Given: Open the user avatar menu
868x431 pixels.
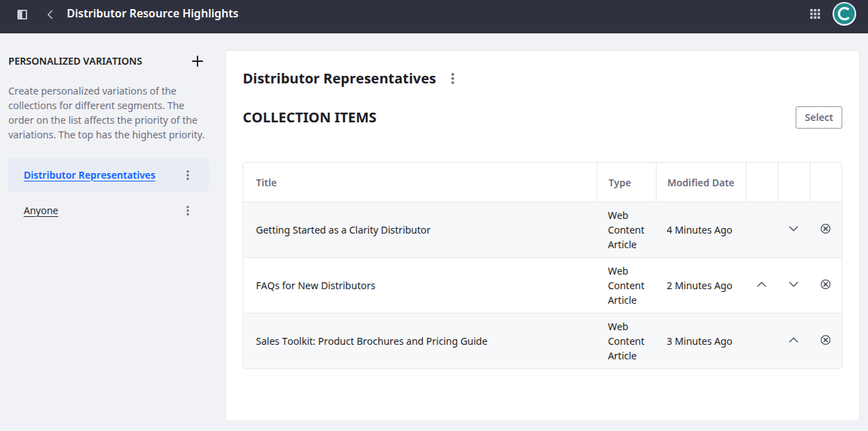Looking at the screenshot, I should pyautogui.click(x=844, y=14).
